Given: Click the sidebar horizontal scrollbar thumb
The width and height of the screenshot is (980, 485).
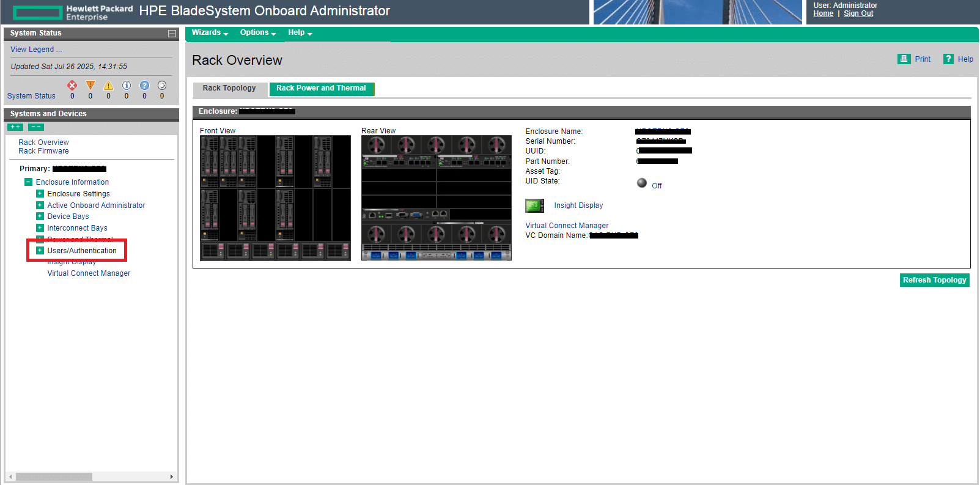Looking at the screenshot, I should click(x=54, y=476).
